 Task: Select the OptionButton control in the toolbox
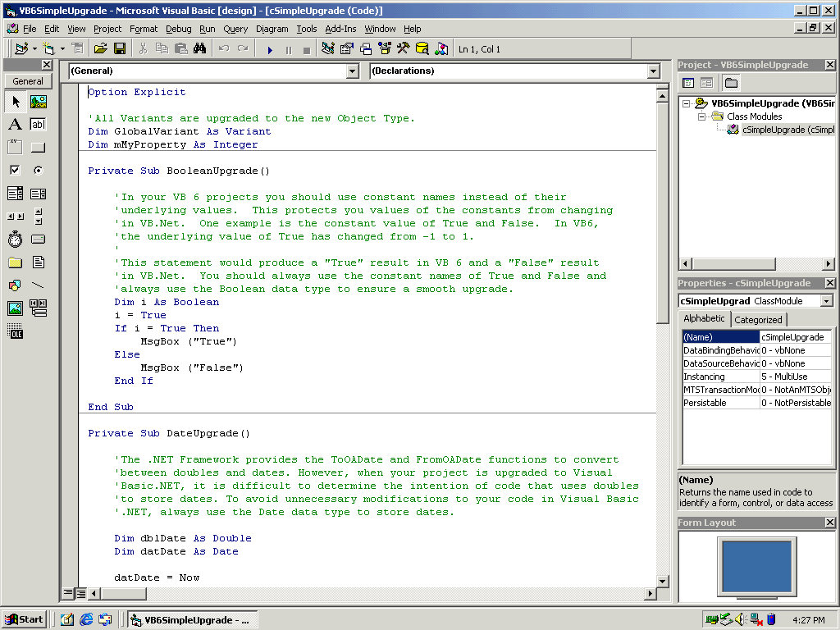[38, 171]
